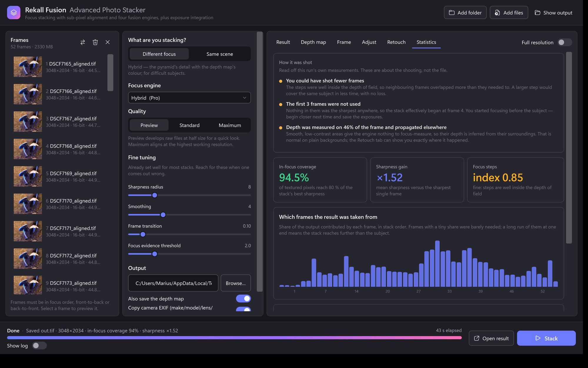This screenshot has height=368, width=588.
Task: Click the index 0.85 focus steps value
Action: pos(498,177)
